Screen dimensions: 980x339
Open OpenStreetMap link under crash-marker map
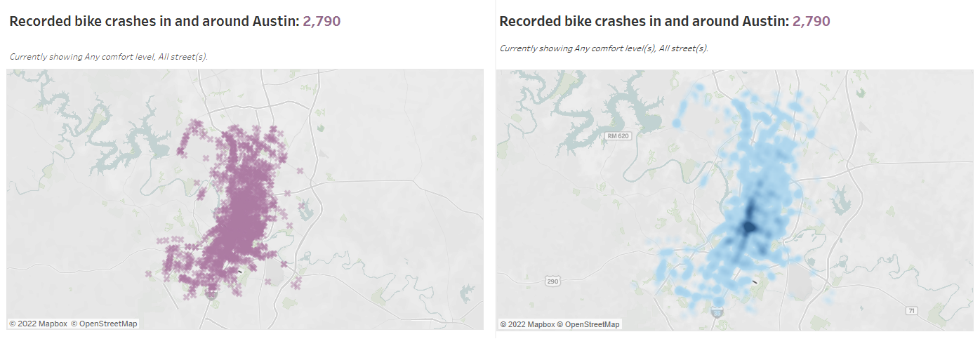(104, 324)
